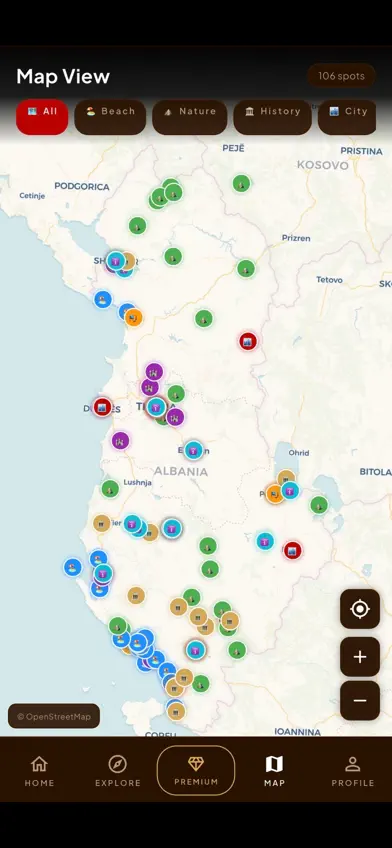Screen dimensions: 392x848
Task: Zoom in with the plus button
Action: 360,657
